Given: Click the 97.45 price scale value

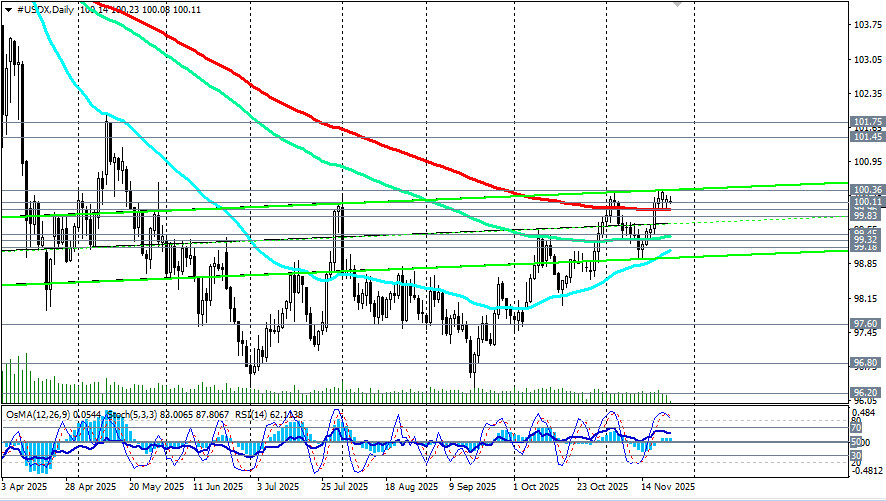Looking at the screenshot, I should (868, 333).
